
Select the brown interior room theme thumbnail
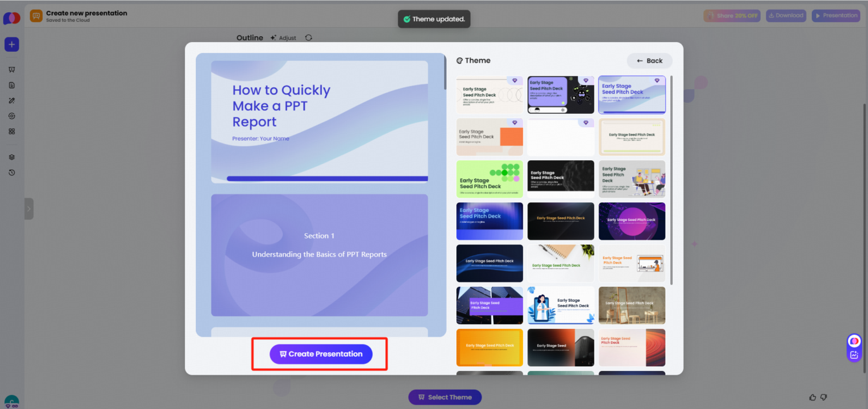[632, 305]
